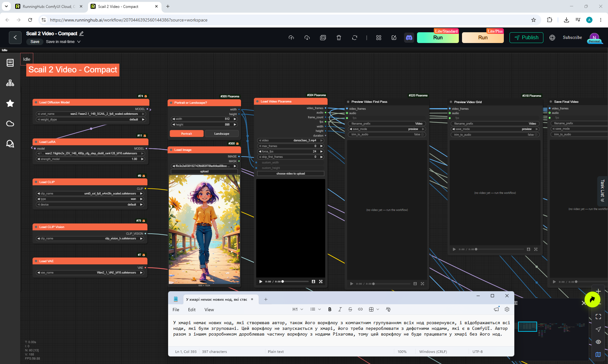The height and width of the screenshot is (364, 608).
Task: Apply italic formatting in Notepad
Action: (x=340, y=309)
